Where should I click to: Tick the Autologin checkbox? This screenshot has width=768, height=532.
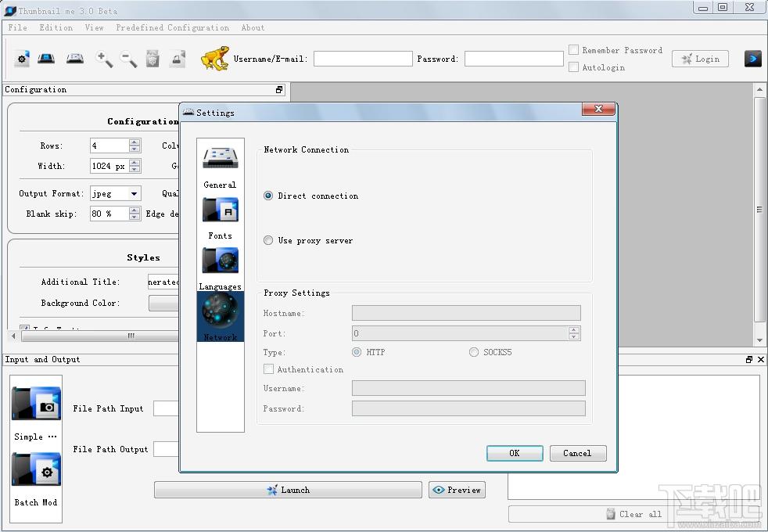(x=573, y=67)
